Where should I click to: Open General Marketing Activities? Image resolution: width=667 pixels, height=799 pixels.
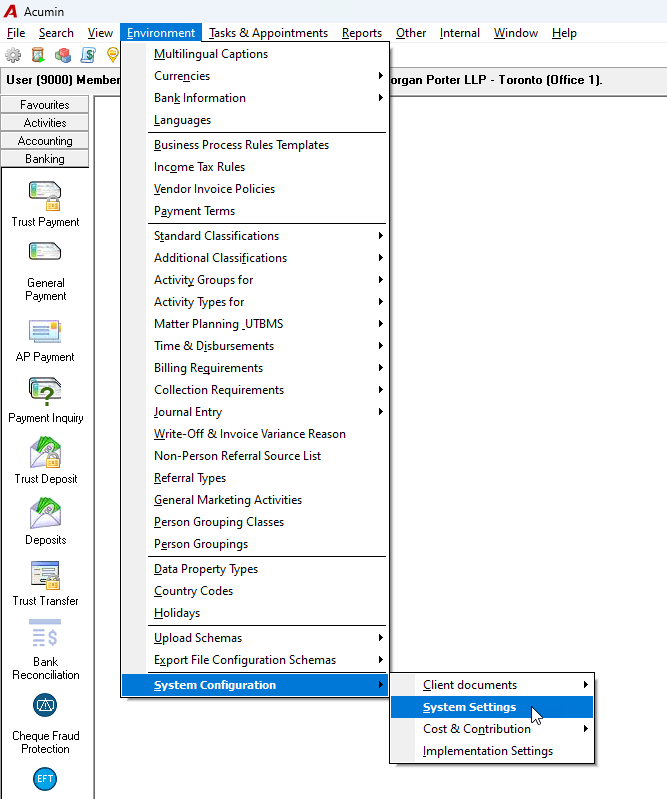click(x=255, y=500)
